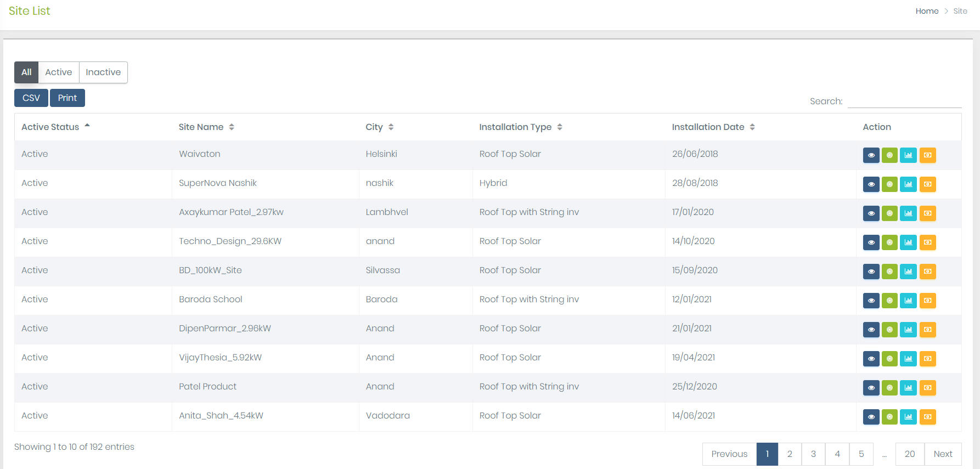Click the green target icon for Techno_Design_29.6KW
Screen dimensions: 980x469
[889, 242]
